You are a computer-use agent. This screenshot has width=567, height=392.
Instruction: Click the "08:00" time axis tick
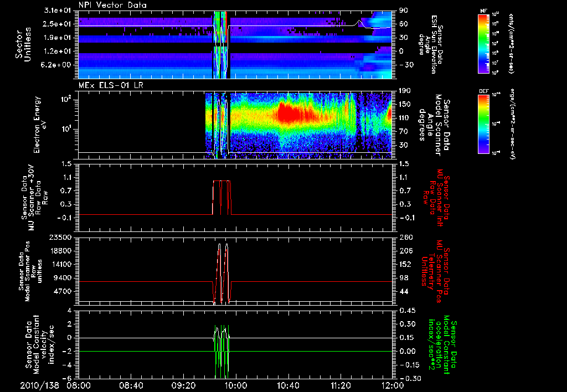[x=79, y=385]
